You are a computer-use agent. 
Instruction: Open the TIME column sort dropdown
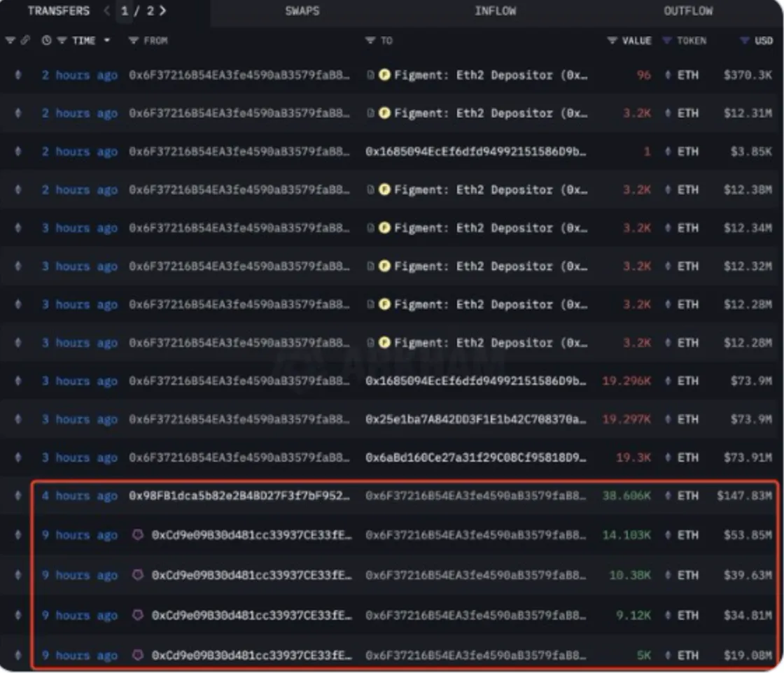(106, 41)
